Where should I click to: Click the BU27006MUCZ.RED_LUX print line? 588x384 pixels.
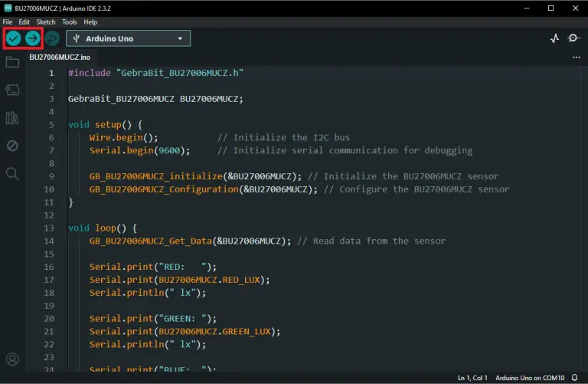[179, 280]
